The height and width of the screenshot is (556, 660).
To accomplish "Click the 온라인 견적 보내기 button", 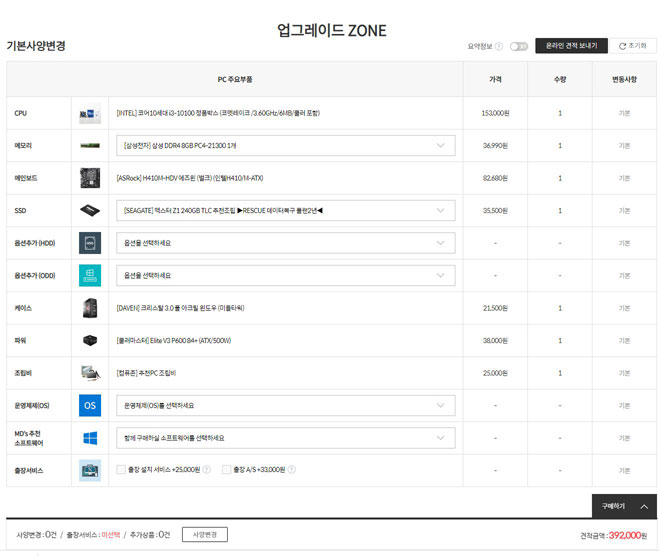I will pos(572,46).
